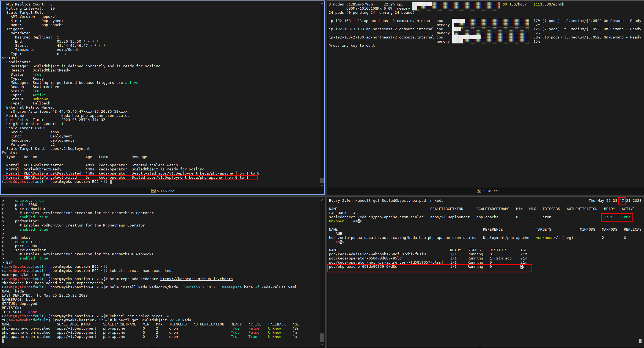Click the scrollbar thumb in the bottom-left pane
The image size is (644, 348).
point(322,337)
